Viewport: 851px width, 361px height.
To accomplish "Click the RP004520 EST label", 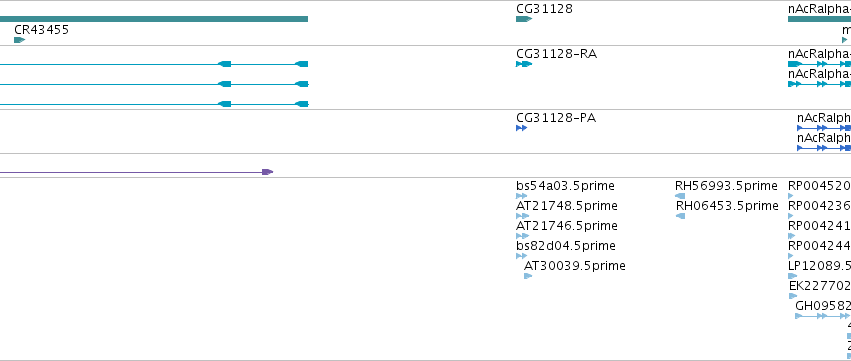I will click(820, 186).
